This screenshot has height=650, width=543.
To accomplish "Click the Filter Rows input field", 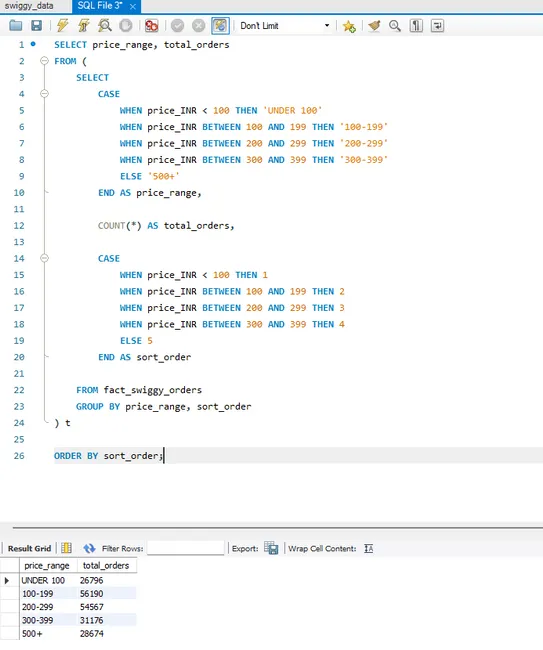I will tap(185, 548).
